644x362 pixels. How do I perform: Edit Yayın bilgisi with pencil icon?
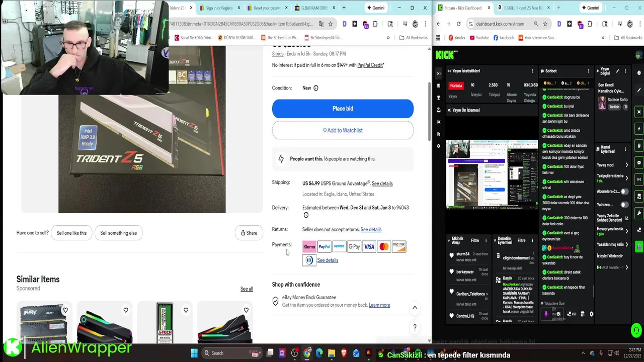pos(617,71)
